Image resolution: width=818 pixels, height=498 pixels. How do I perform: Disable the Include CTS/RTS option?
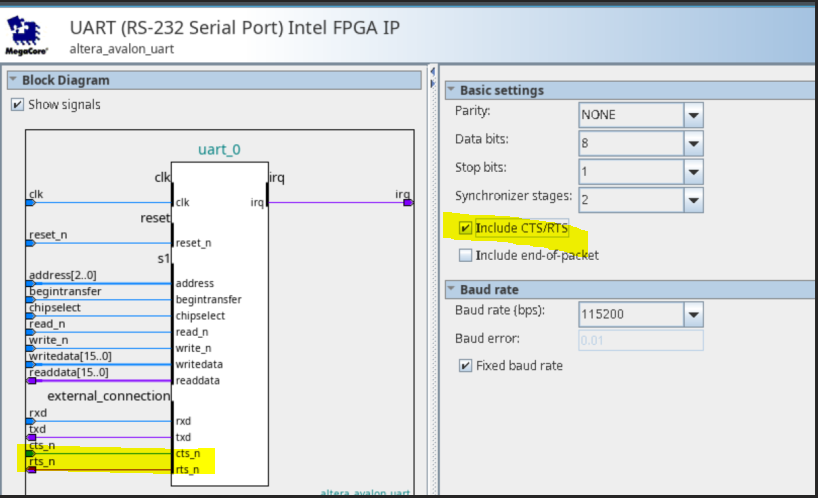(x=465, y=228)
